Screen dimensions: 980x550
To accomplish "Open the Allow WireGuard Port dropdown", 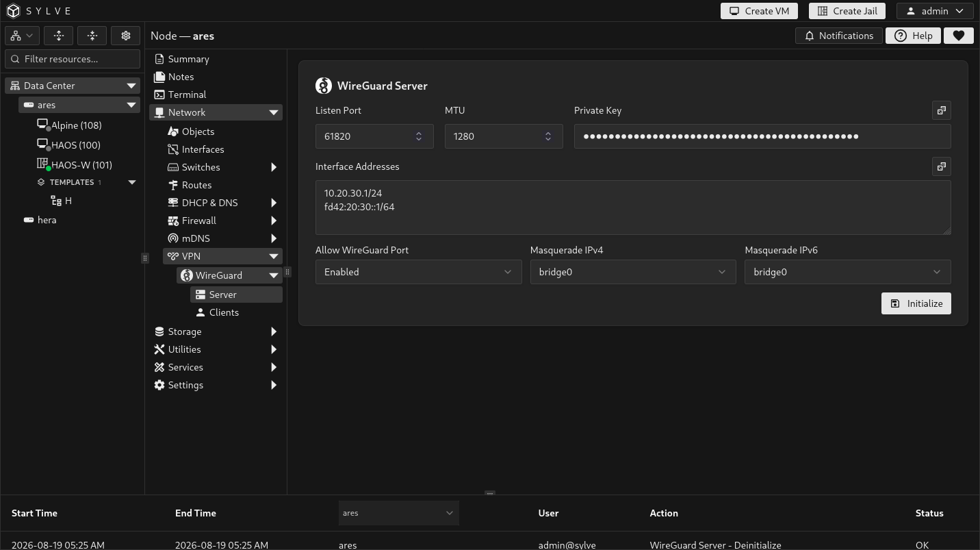I will (418, 272).
